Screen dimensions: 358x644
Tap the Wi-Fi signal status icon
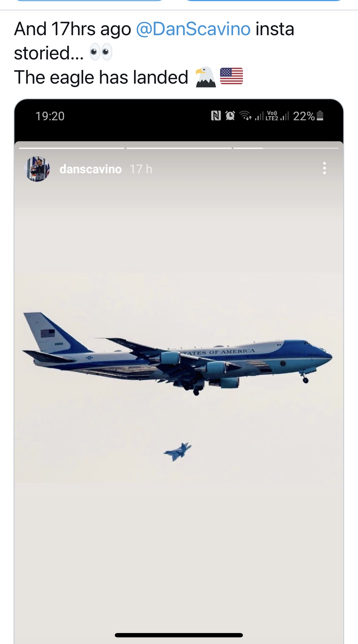[245, 116]
